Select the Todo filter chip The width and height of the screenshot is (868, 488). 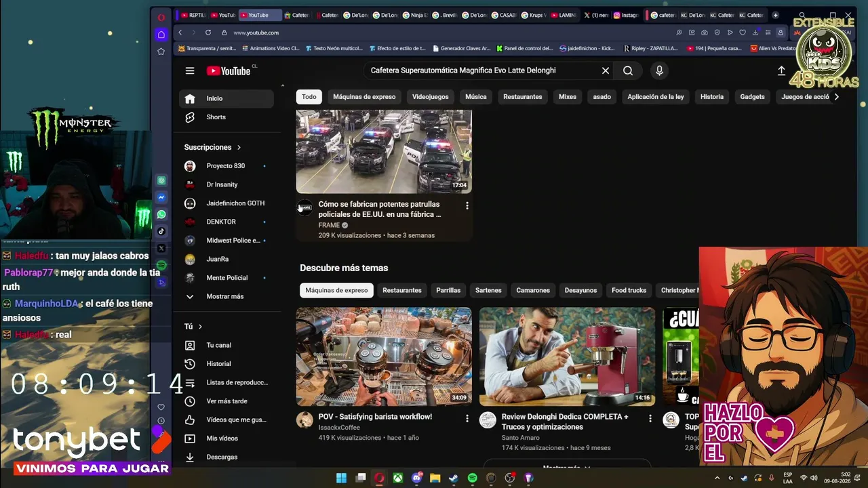309,97
